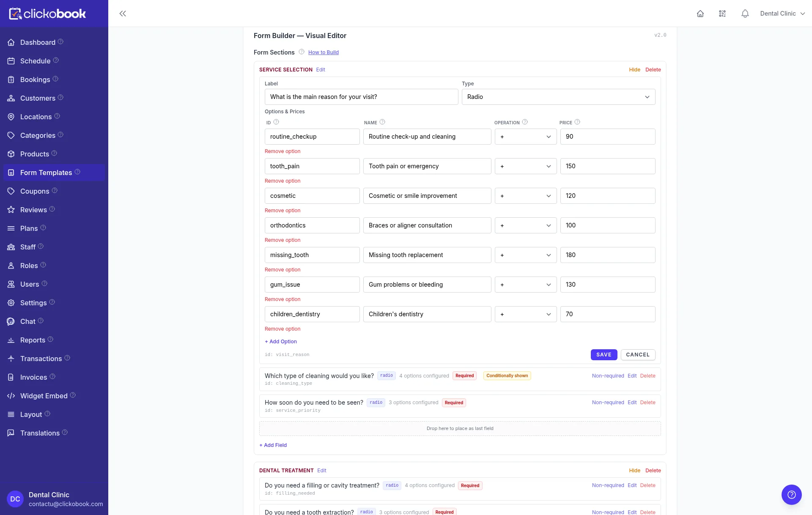Click the Form Templates help icon
Image resolution: width=812 pixels, height=515 pixels.
click(x=77, y=172)
